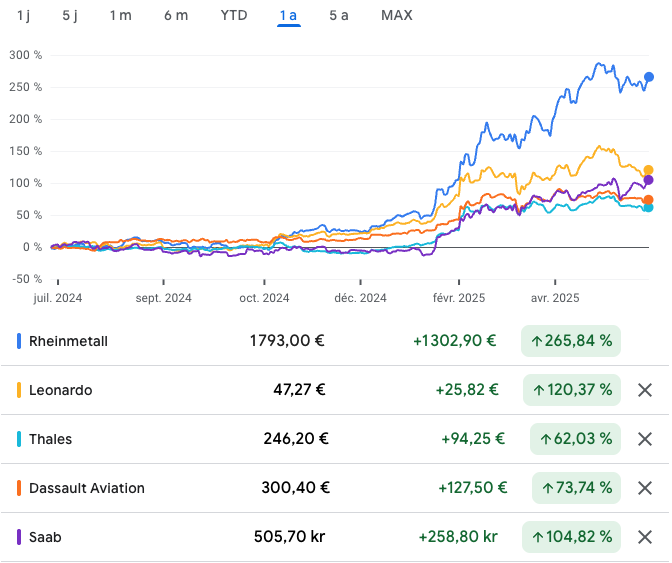Remove Thales from the comparison
672x563 pixels.
pyautogui.click(x=645, y=439)
